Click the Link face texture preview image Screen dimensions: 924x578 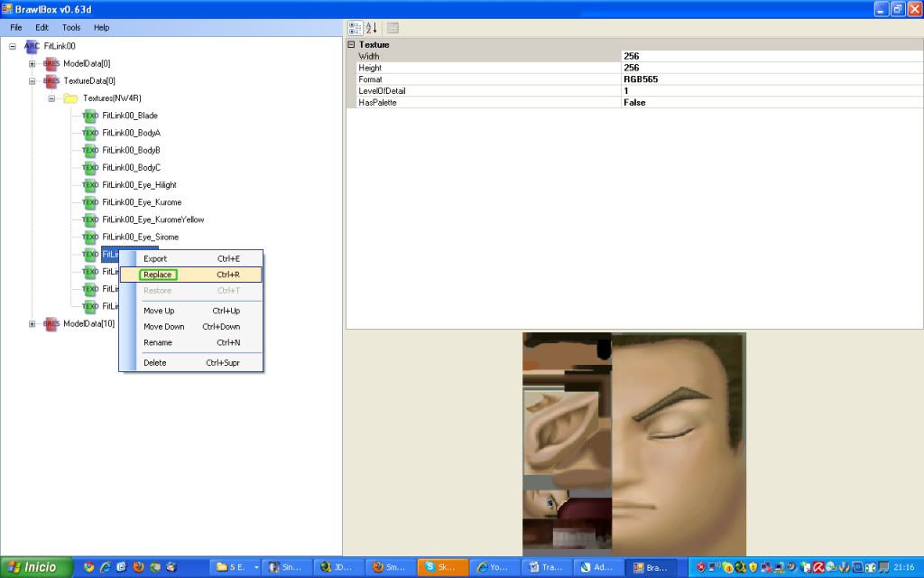[x=633, y=443]
